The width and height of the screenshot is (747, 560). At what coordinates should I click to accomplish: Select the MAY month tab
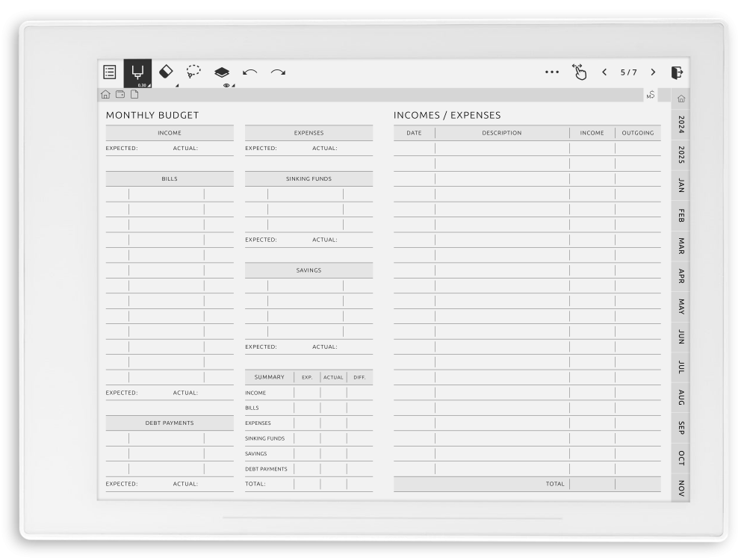[x=681, y=305]
